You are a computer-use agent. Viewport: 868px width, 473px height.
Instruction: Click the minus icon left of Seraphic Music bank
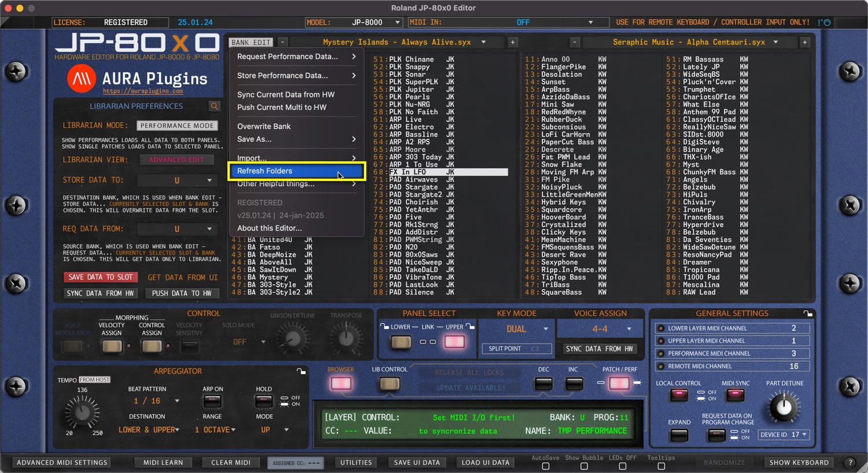[x=574, y=42]
